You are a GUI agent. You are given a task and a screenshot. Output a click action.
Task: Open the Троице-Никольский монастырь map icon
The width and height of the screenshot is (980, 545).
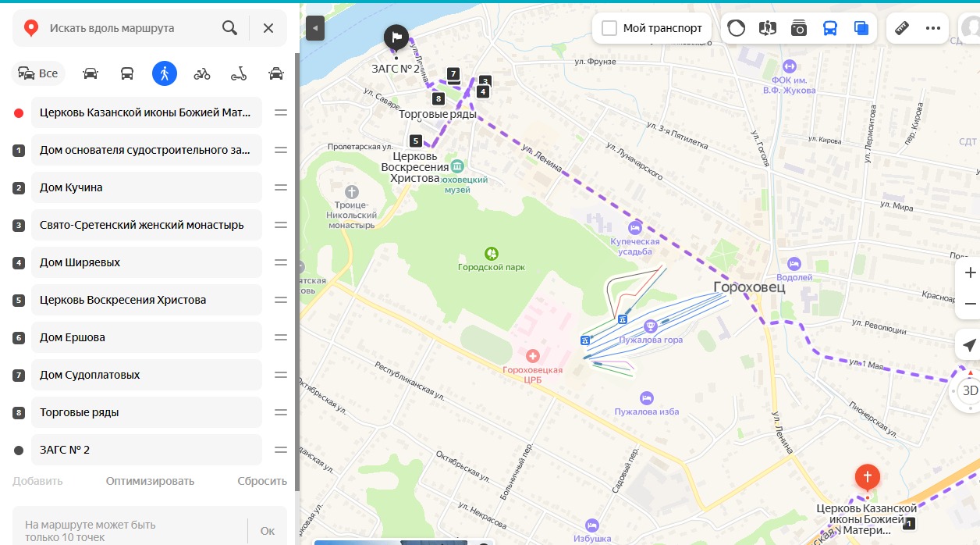pos(352,191)
